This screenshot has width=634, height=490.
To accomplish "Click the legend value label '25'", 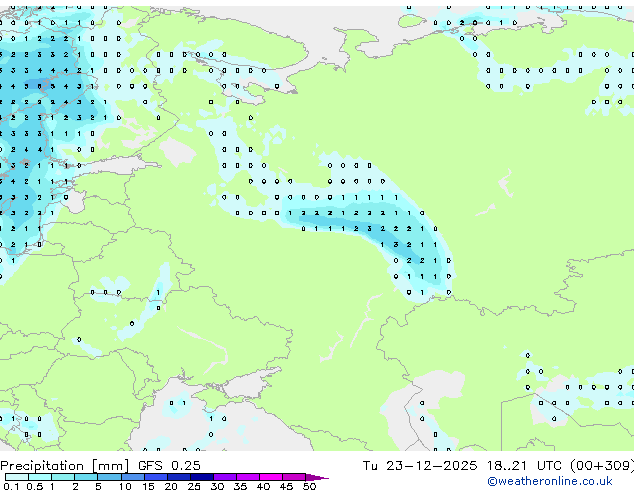I will pos(194,486).
